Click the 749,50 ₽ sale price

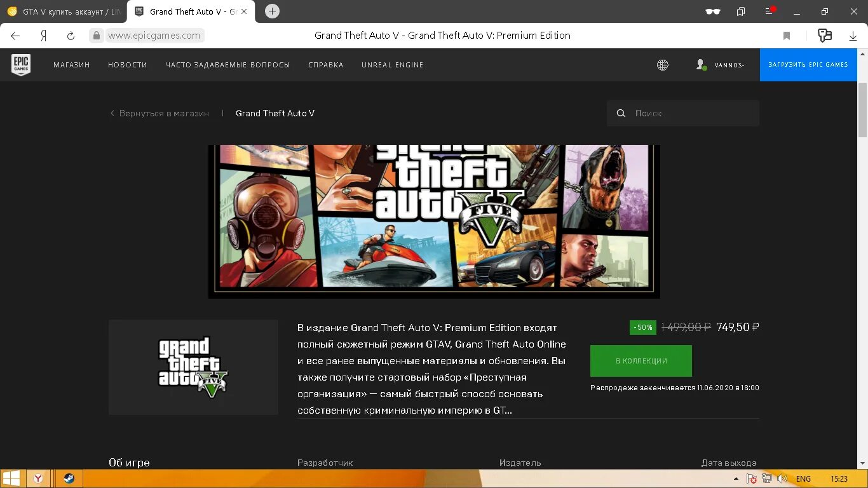[x=738, y=327]
